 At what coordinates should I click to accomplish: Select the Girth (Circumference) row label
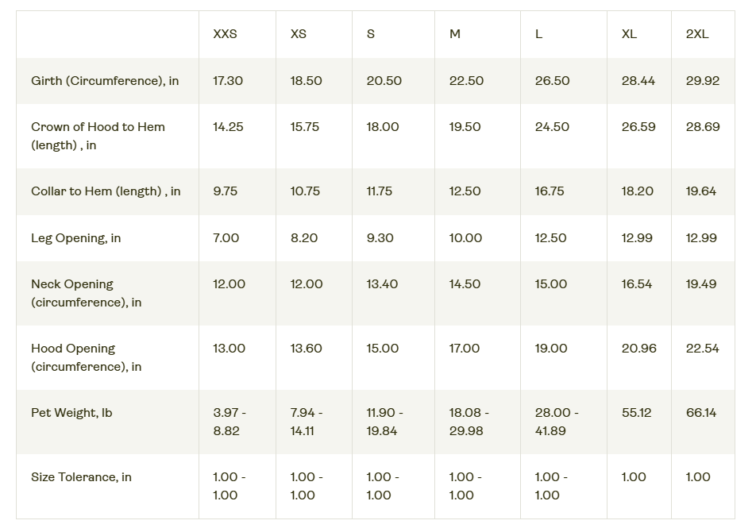point(105,81)
